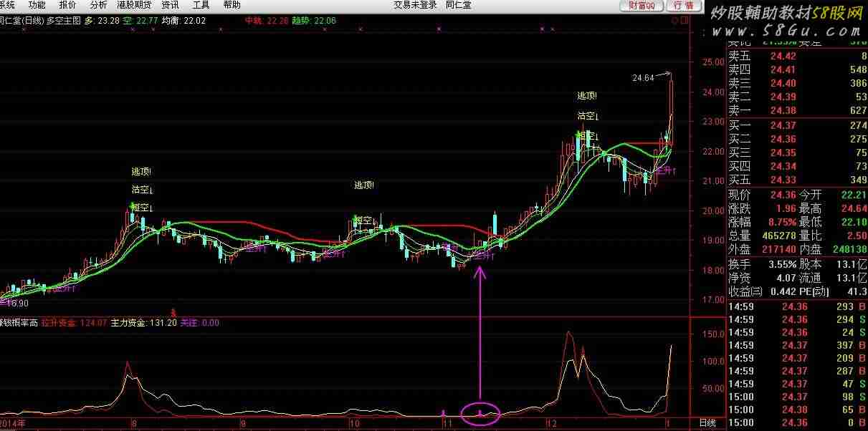Open the 报价 menu
The image size is (868, 431).
pos(68,5)
